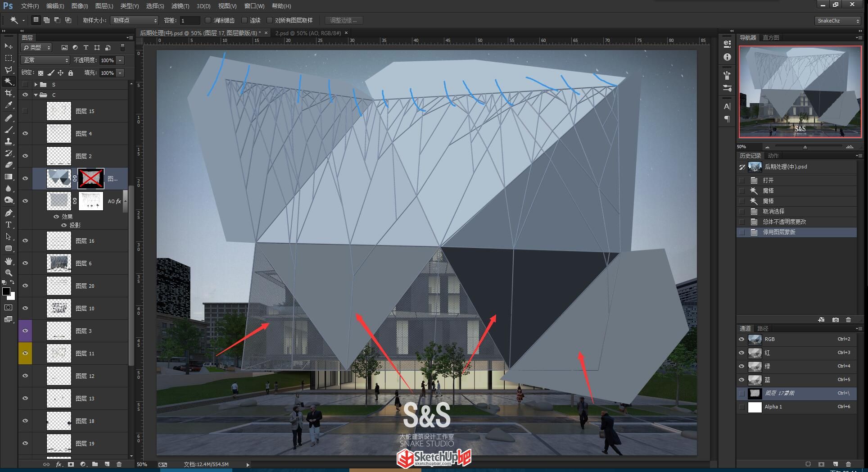This screenshot has height=472, width=868.
Task: Select the History Brush tool
Action: [9, 153]
